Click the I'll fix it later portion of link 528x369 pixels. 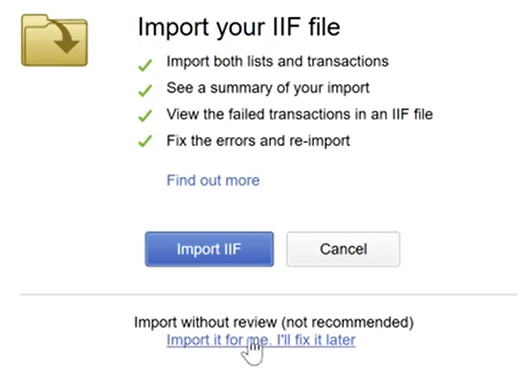tap(316, 340)
